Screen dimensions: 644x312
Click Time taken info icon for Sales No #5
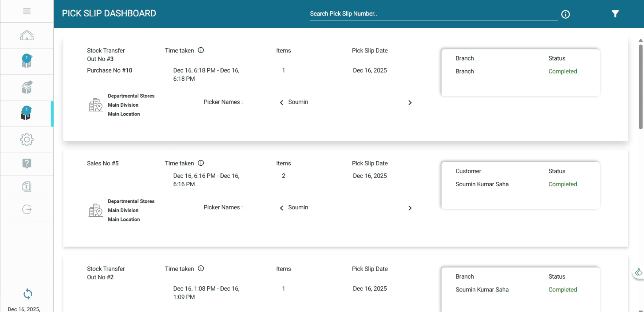pyautogui.click(x=201, y=163)
